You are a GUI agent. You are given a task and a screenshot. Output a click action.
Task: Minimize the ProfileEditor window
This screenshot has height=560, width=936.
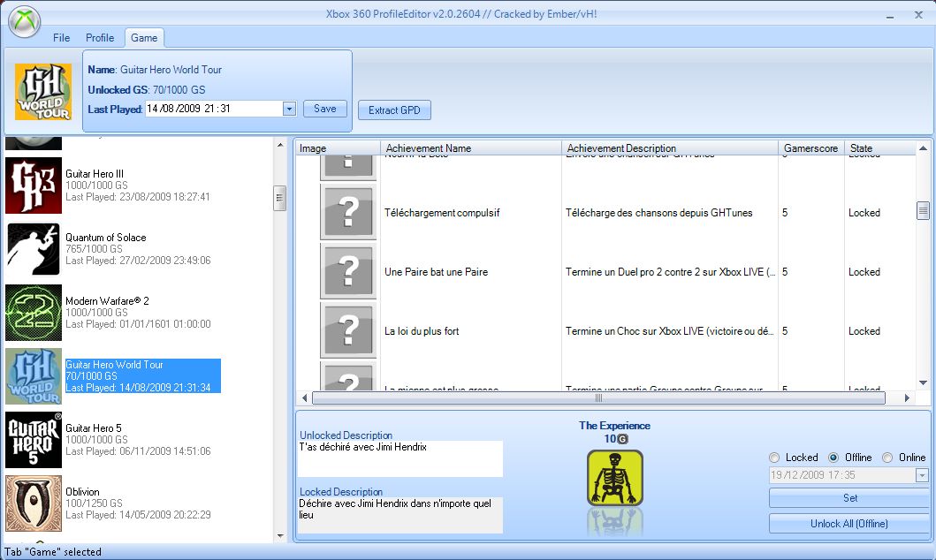point(890,16)
